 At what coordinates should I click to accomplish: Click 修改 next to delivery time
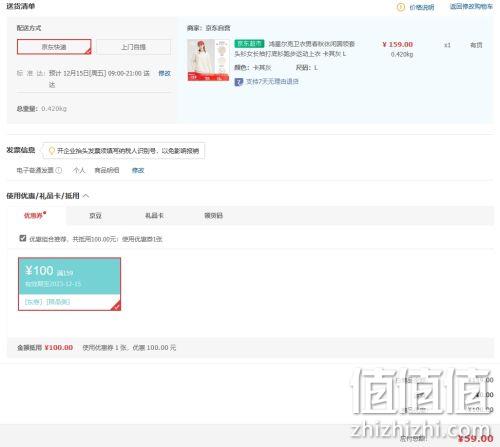tap(164, 73)
